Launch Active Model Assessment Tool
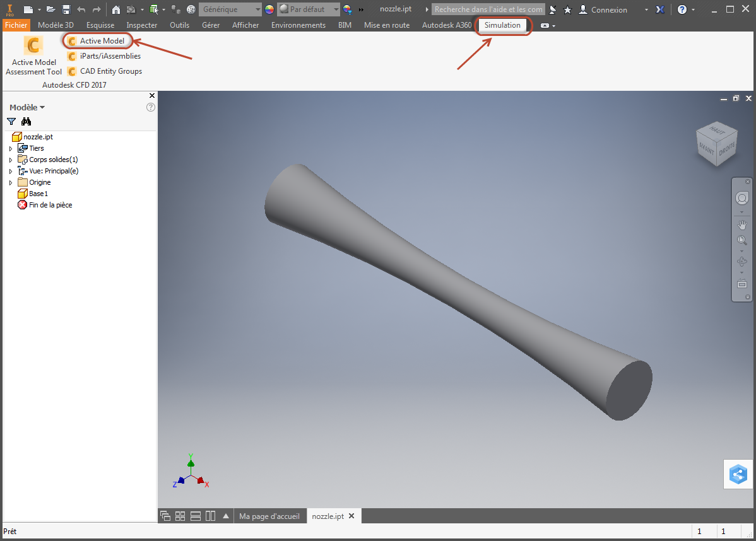The width and height of the screenshot is (756, 541). click(33, 56)
